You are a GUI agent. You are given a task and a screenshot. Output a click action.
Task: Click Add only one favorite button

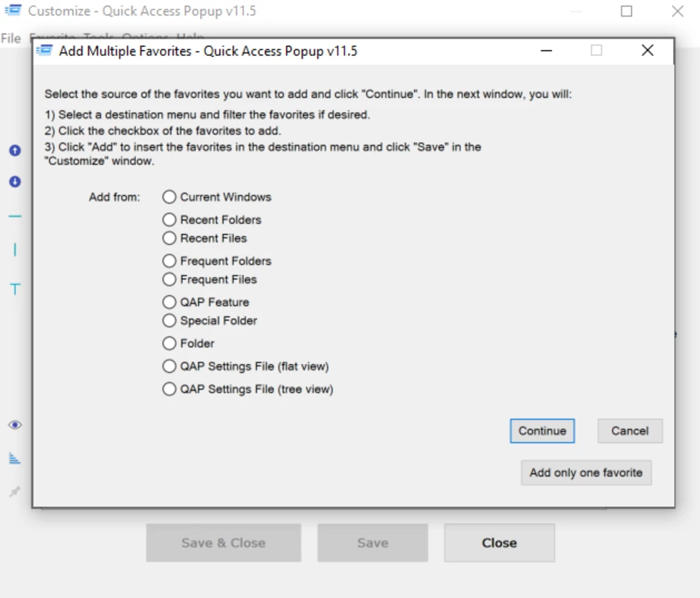pyautogui.click(x=586, y=472)
